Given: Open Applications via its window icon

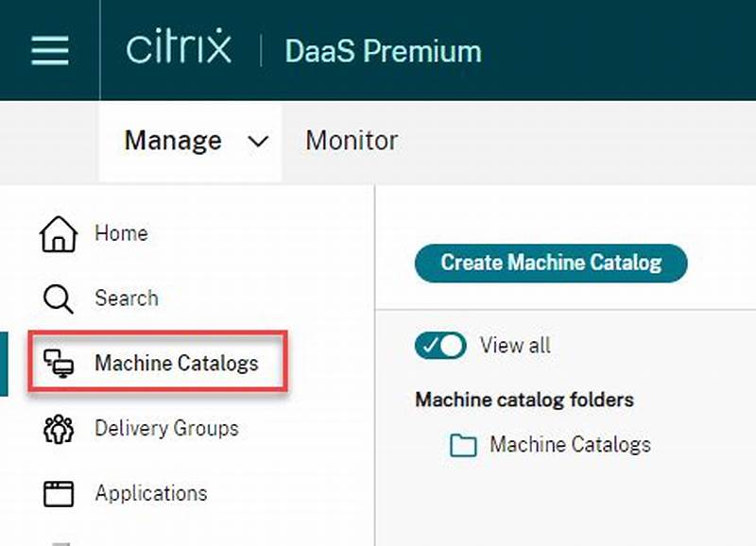Looking at the screenshot, I should point(60,493).
